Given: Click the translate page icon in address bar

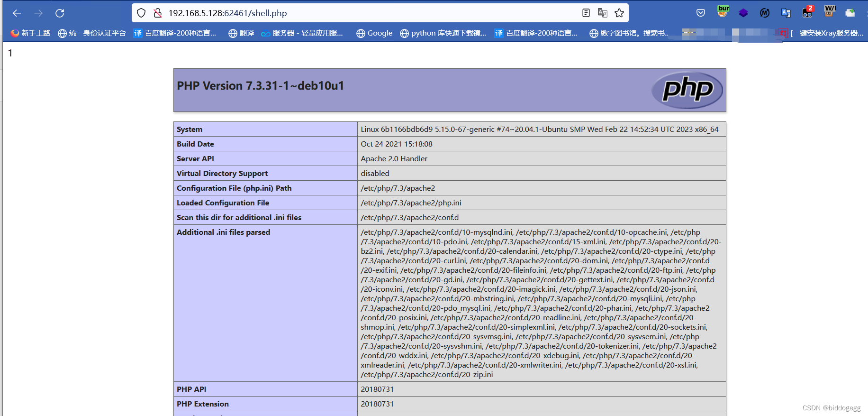Looking at the screenshot, I should 603,13.
